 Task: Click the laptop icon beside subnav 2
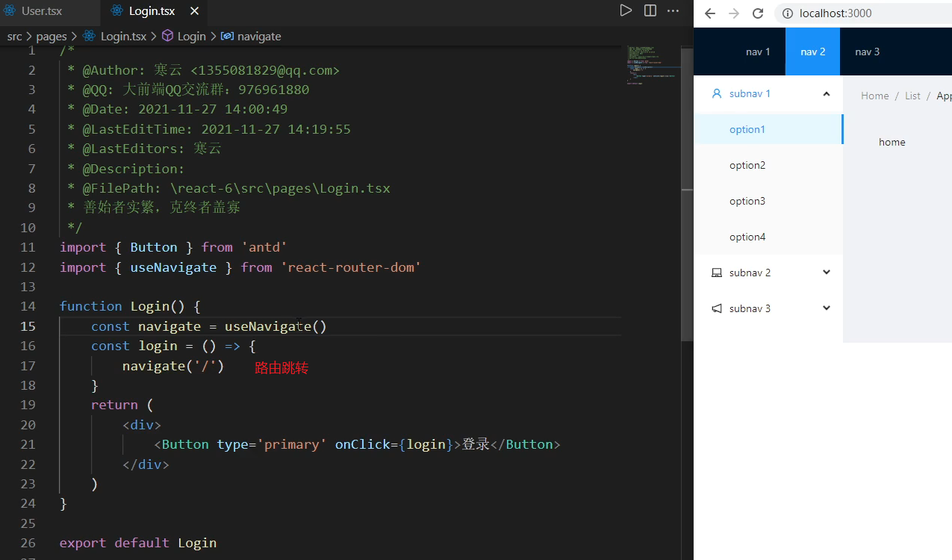(x=715, y=272)
